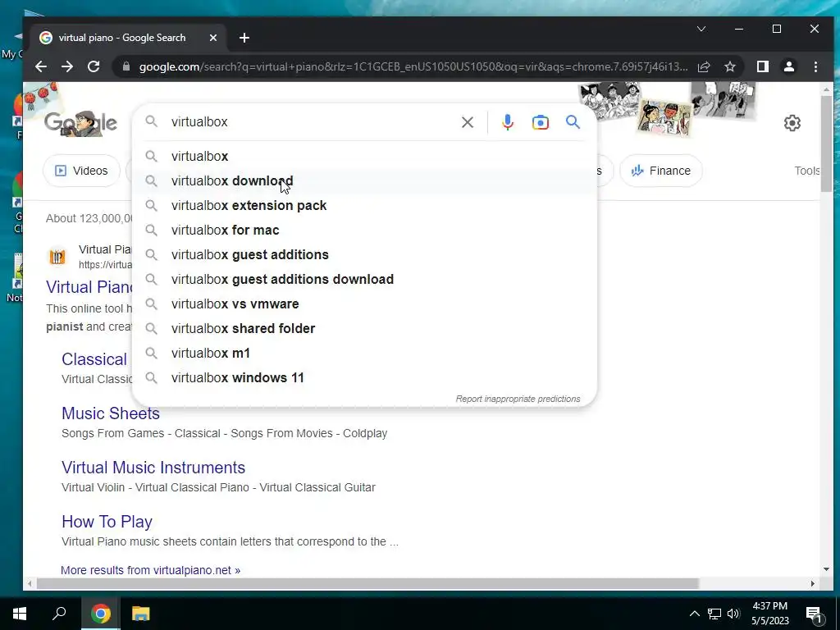Click the horizontal scrollbar right arrow
This screenshot has width=840, height=630.
pos(813,583)
